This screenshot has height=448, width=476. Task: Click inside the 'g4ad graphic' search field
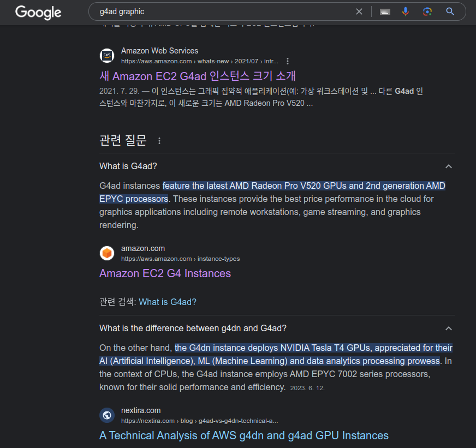pos(225,11)
